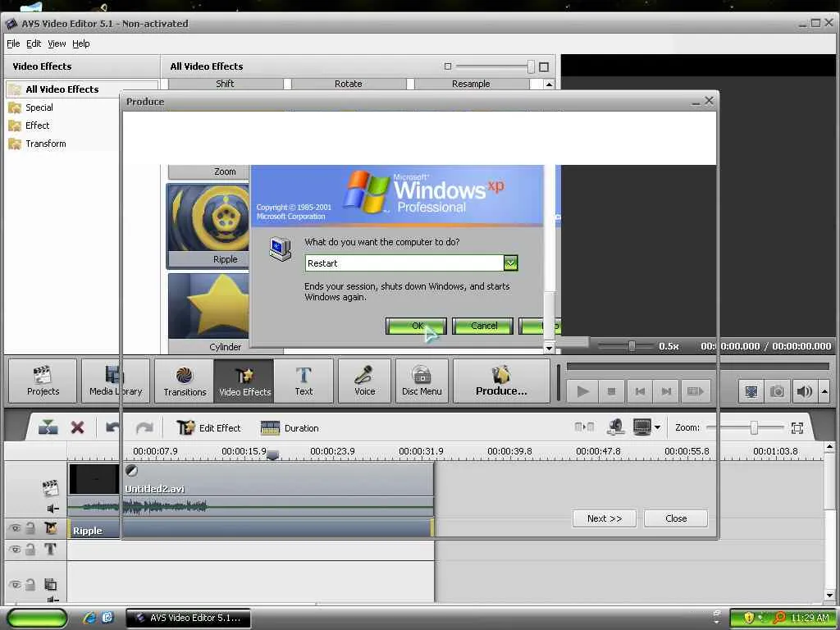Open the Media Library
The height and width of the screenshot is (630, 840).
[116, 381]
